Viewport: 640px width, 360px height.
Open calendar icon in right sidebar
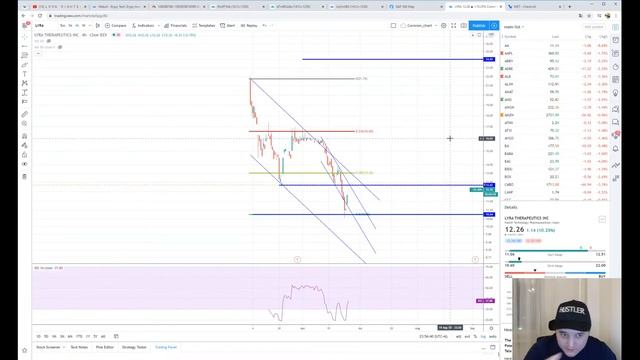click(616, 80)
